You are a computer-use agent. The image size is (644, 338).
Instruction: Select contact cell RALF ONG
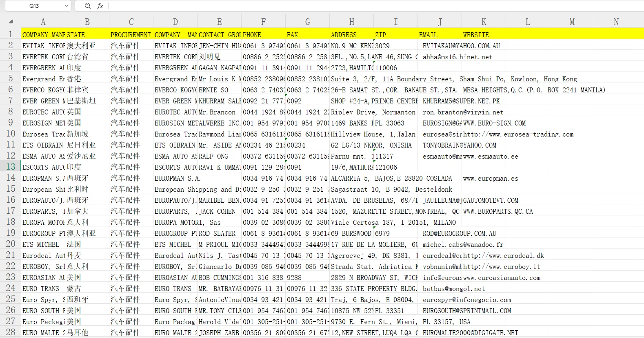[219, 156]
